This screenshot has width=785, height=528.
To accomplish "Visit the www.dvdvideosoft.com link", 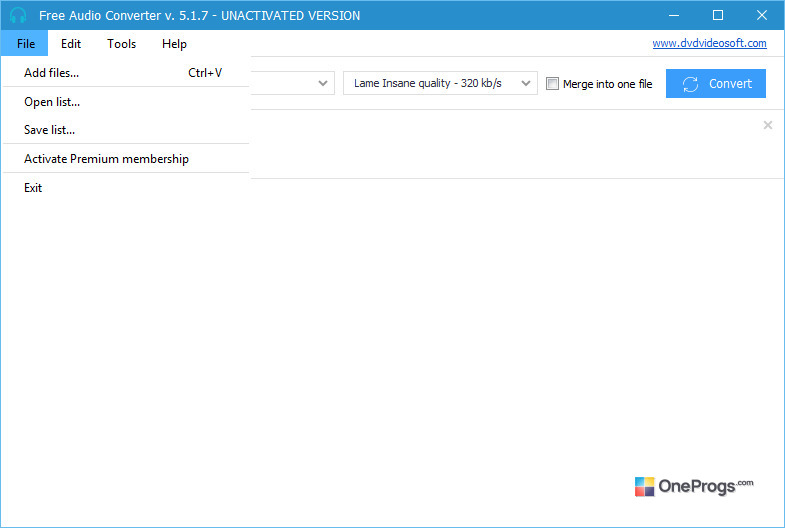I will 709,43.
